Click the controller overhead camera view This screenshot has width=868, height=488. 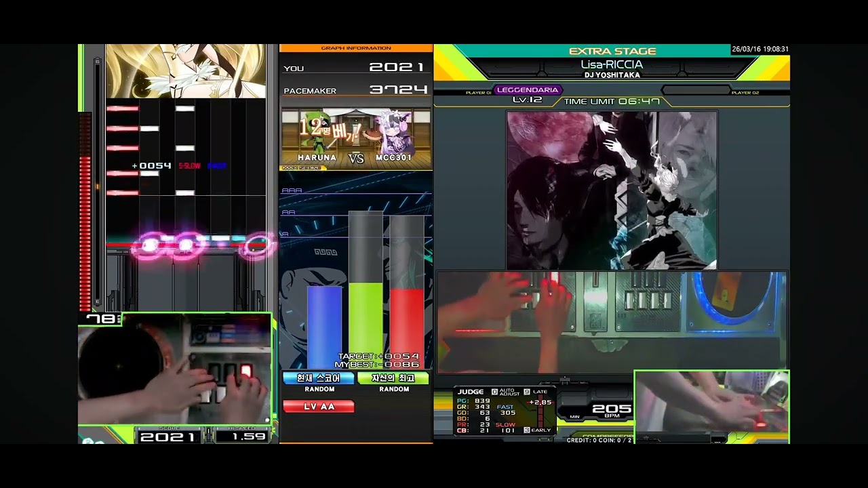click(x=612, y=323)
